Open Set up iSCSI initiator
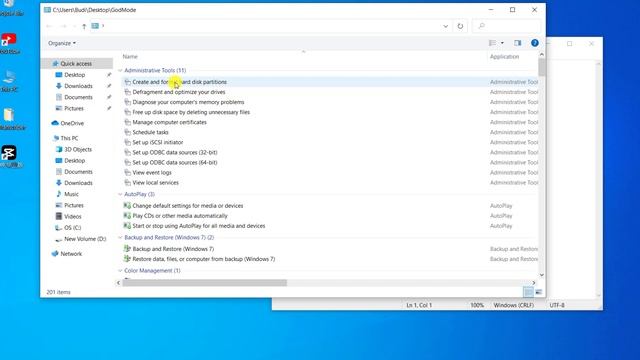 click(158, 142)
